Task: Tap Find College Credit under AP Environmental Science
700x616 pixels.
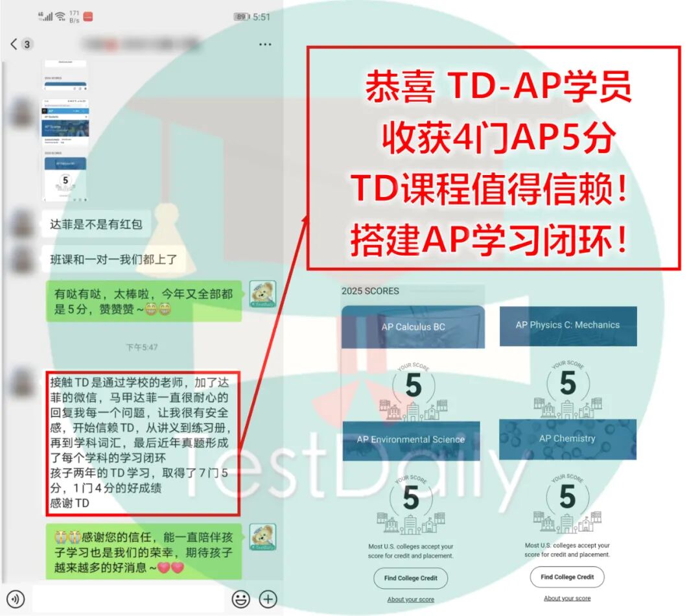Action: pyautogui.click(x=410, y=578)
